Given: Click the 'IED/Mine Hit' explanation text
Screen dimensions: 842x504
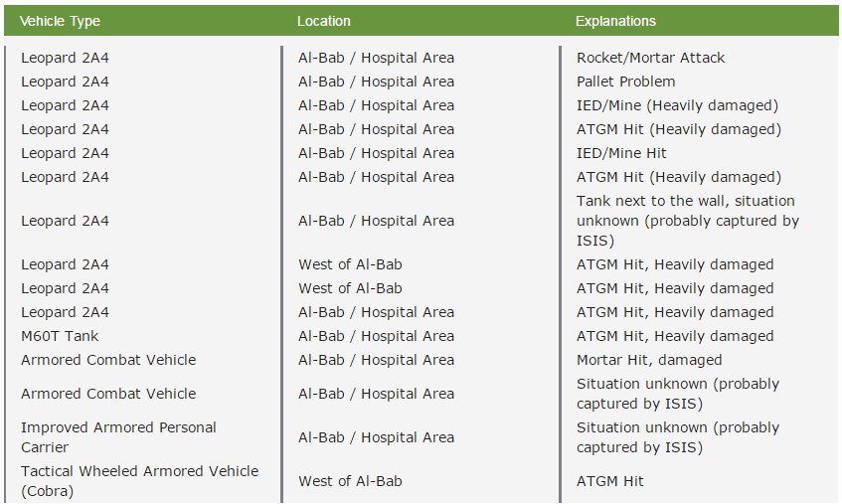Looking at the screenshot, I should coord(621,153).
